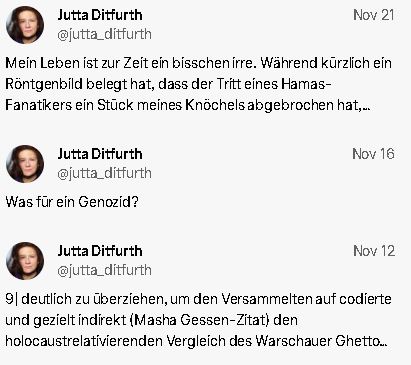Open avatar on the Nov 12 post
This screenshot has height=365, width=411.
[25, 261]
